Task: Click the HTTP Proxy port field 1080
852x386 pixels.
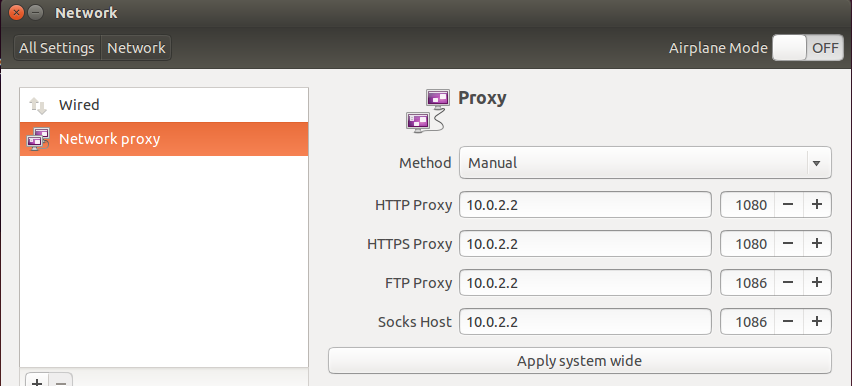Action: 748,204
